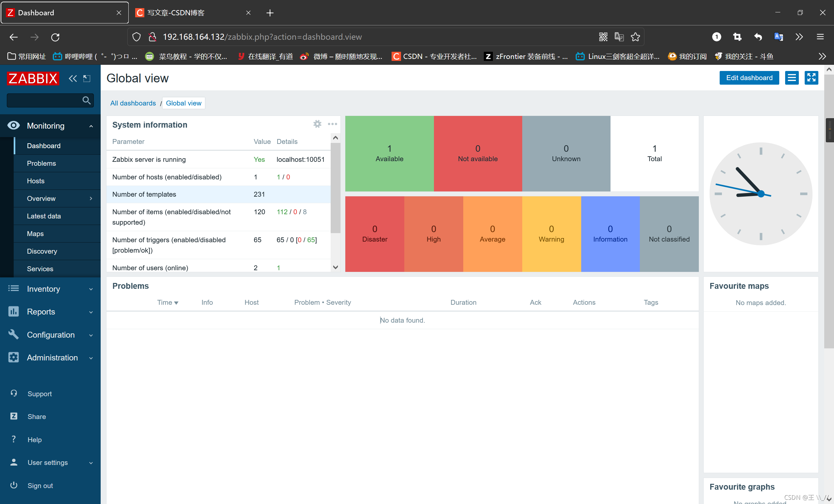Expand the Administration menu section

52,357
